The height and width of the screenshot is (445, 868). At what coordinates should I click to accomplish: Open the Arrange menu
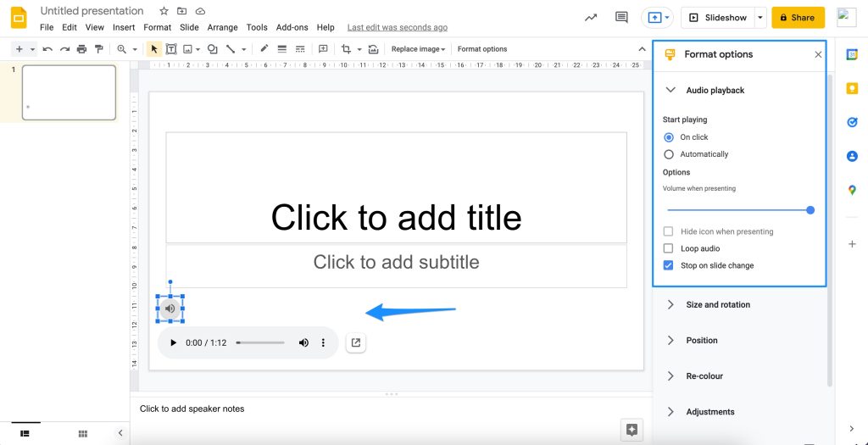tap(223, 27)
